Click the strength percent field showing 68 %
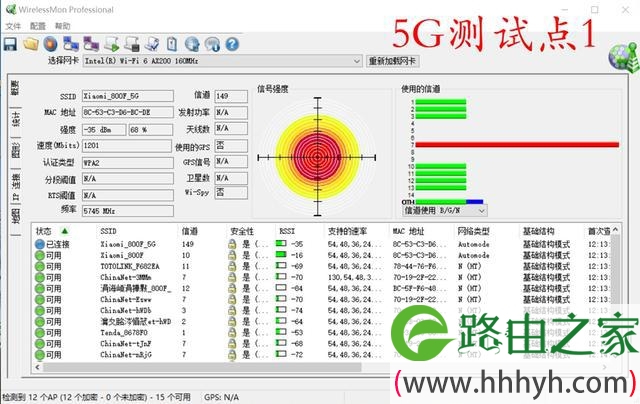The height and width of the screenshot is (404, 640). coord(151,130)
